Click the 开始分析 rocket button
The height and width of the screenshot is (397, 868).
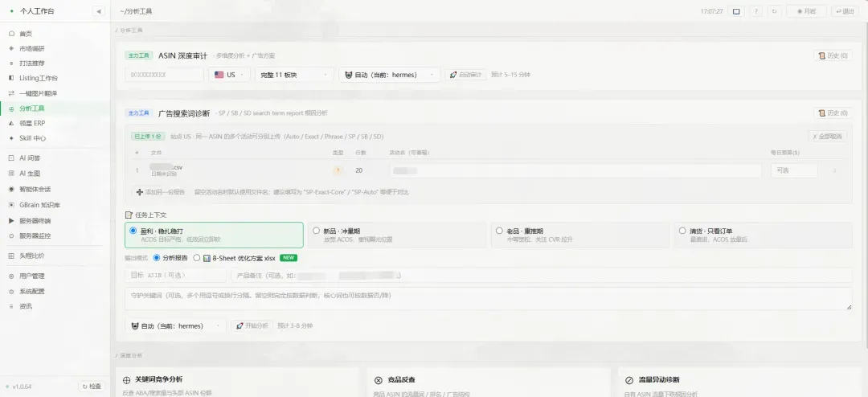[252, 326]
